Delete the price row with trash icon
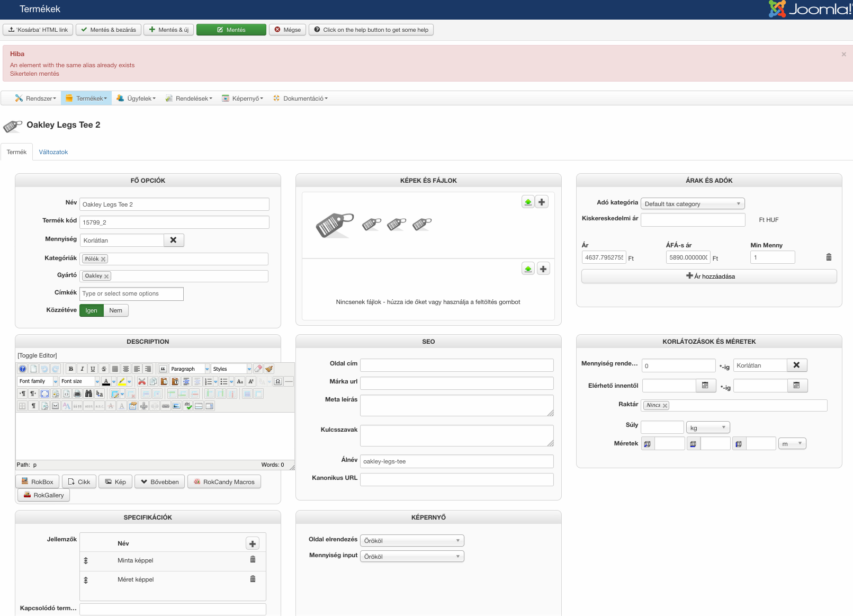Viewport: 853px width, 616px height. point(829,257)
